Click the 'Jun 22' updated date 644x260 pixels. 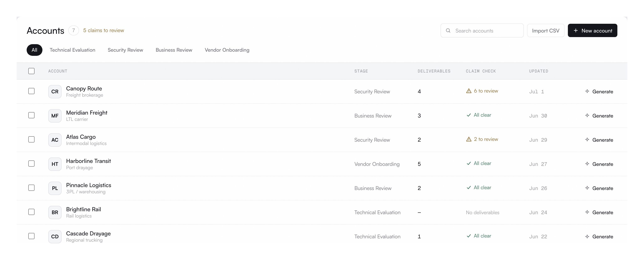click(538, 237)
